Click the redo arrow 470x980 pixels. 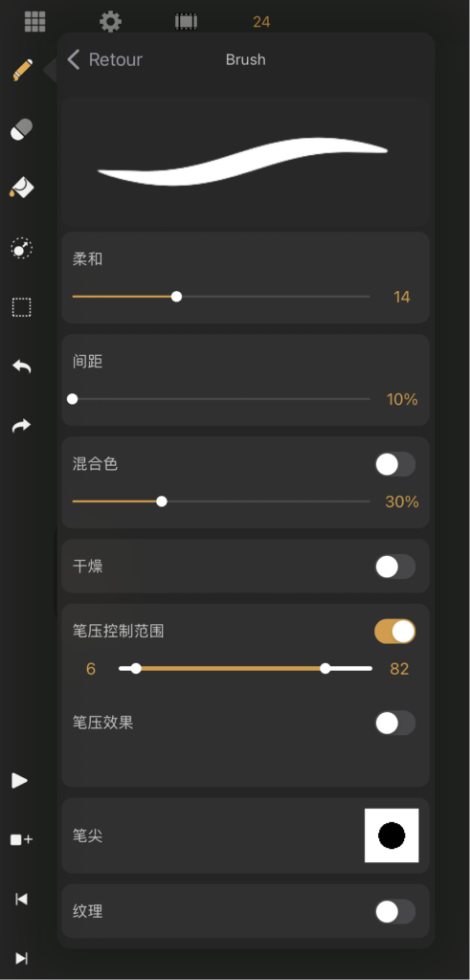coord(22,426)
